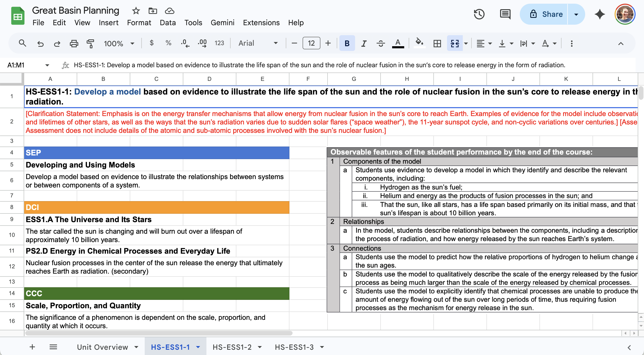This screenshot has height=355, width=644.
Task: Open the name box dropdown arrow
Action: click(47, 65)
